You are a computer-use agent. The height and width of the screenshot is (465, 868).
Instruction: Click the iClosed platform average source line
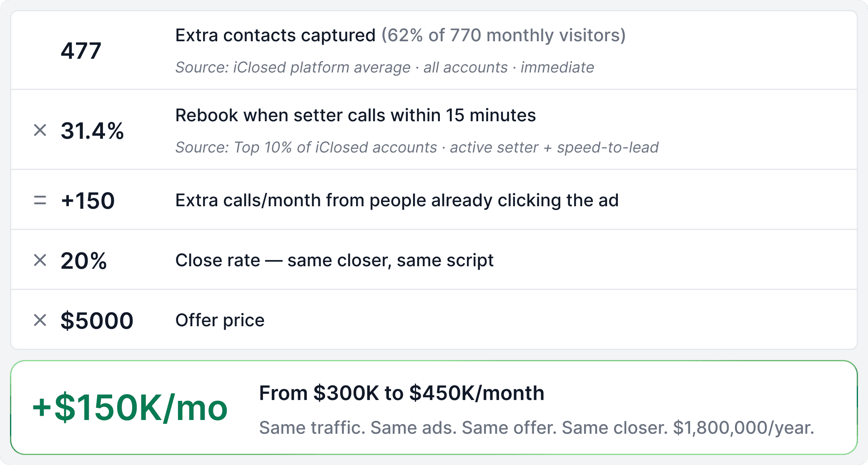(384, 67)
